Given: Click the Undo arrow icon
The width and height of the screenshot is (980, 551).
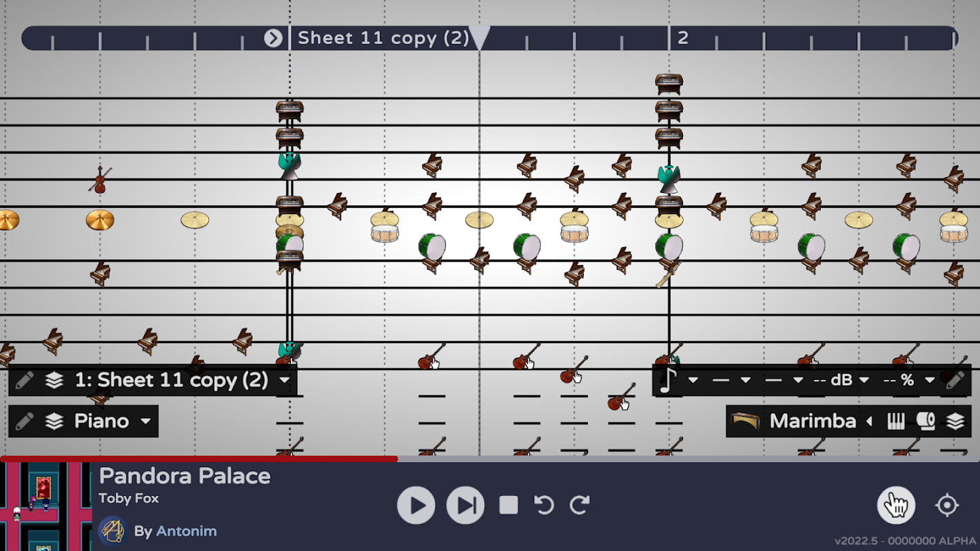Looking at the screenshot, I should (x=544, y=506).
